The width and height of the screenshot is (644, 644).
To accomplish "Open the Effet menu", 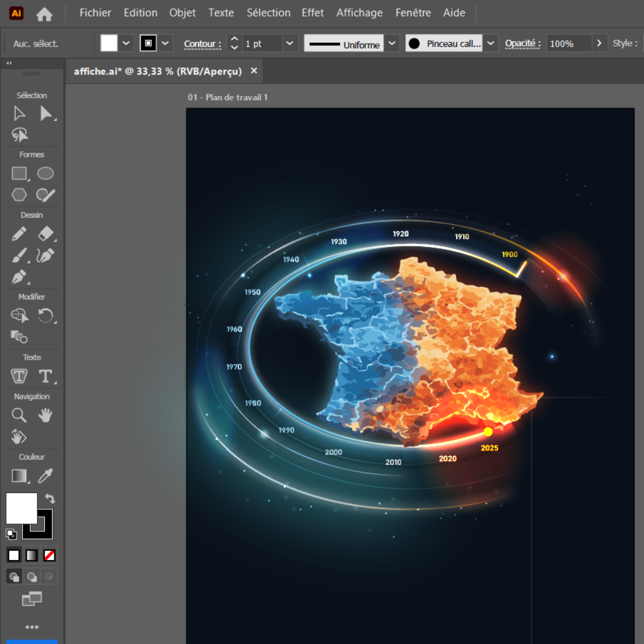I will point(312,13).
